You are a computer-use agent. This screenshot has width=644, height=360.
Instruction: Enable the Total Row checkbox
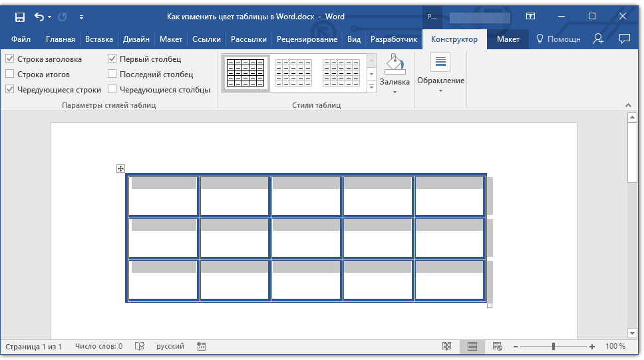coord(10,75)
